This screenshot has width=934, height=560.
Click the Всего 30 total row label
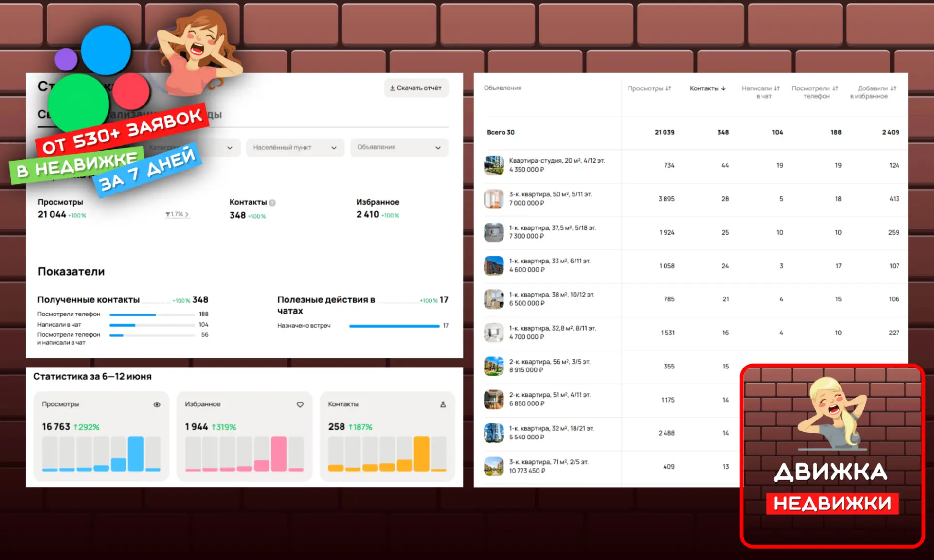coord(501,132)
